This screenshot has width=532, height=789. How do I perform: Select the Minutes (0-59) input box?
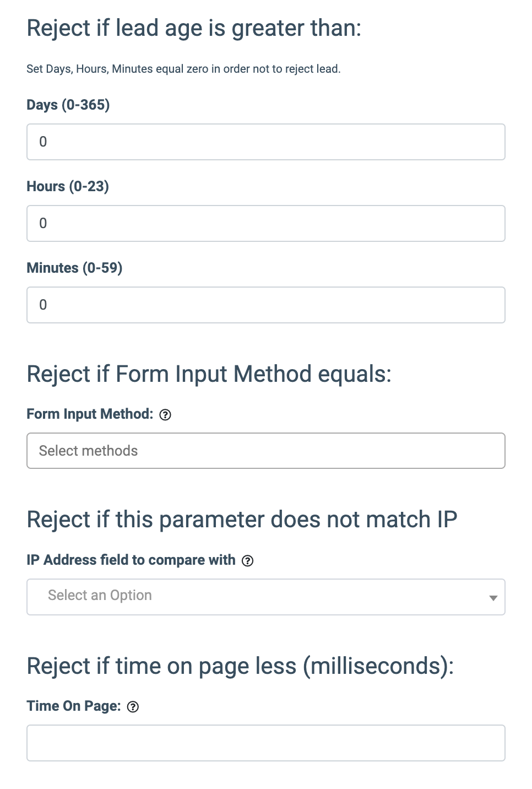(265, 305)
